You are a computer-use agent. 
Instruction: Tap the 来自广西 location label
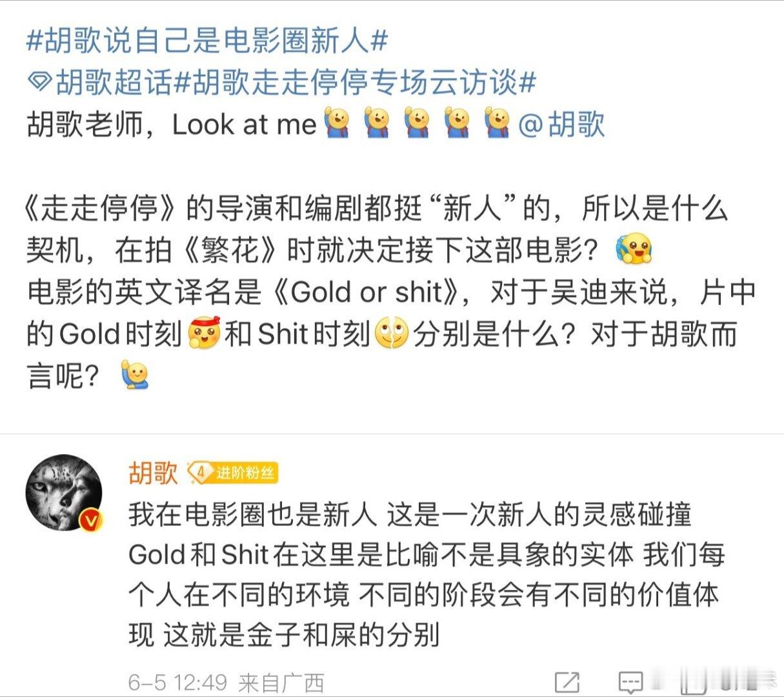tap(281, 682)
